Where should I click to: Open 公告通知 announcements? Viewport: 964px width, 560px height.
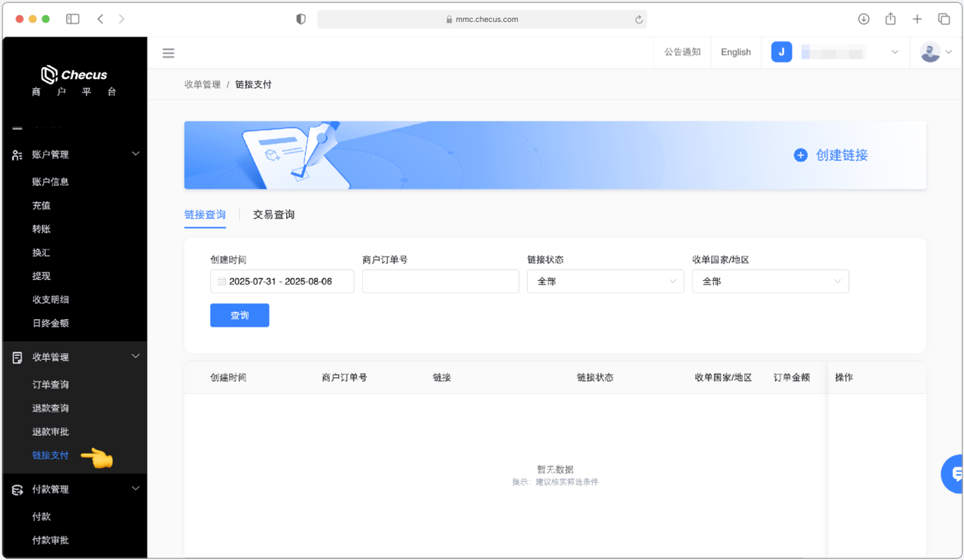pos(682,52)
